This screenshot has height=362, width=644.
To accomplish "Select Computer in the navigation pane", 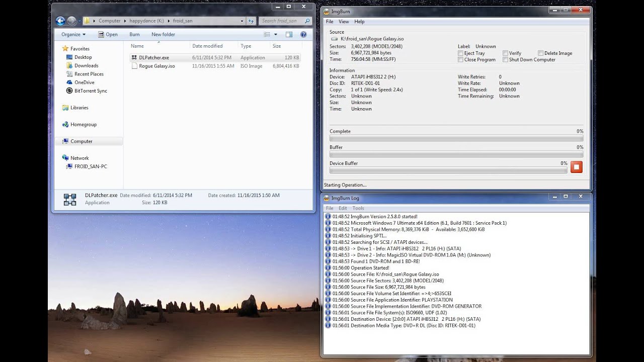I will coord(89,141).
